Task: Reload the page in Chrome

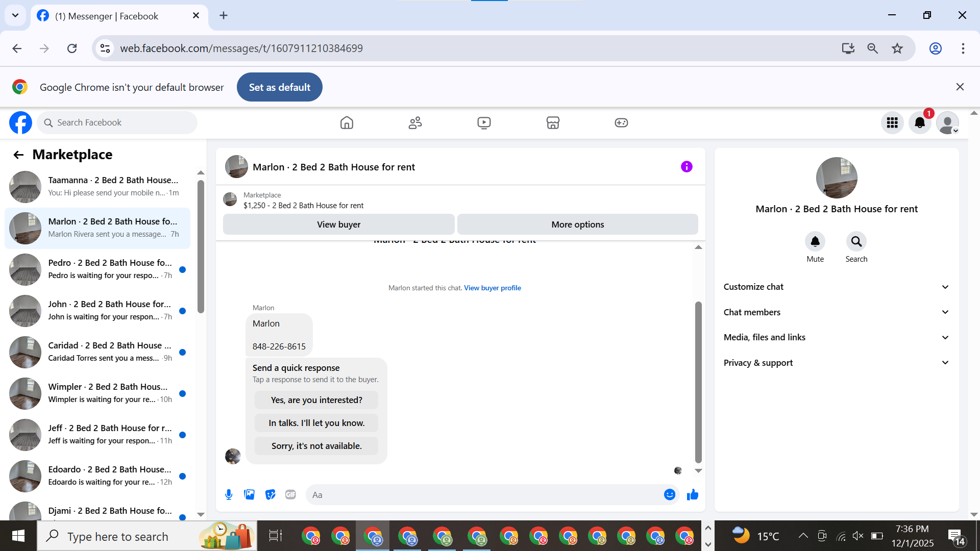Action: point(72,48)
